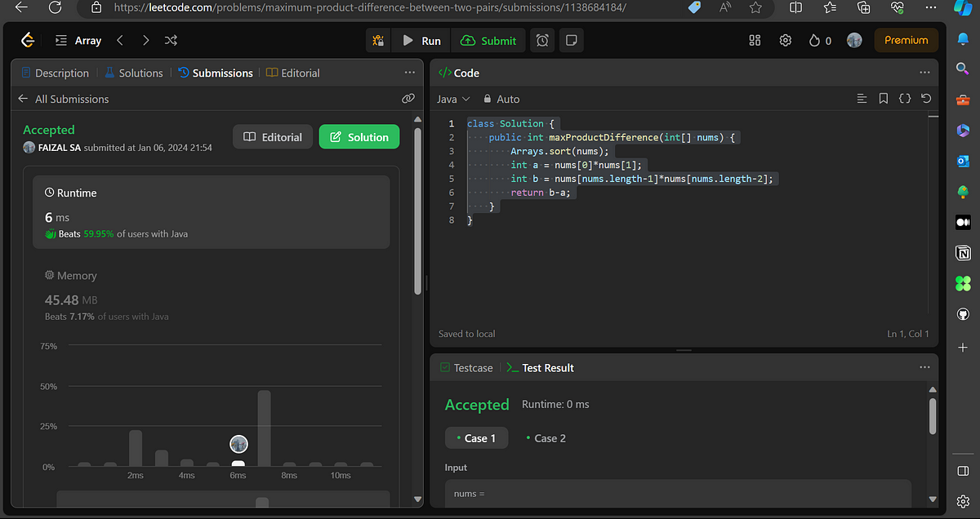
Task: Open Code panel more options ellipsis
Action: click(x=924, y=73)
